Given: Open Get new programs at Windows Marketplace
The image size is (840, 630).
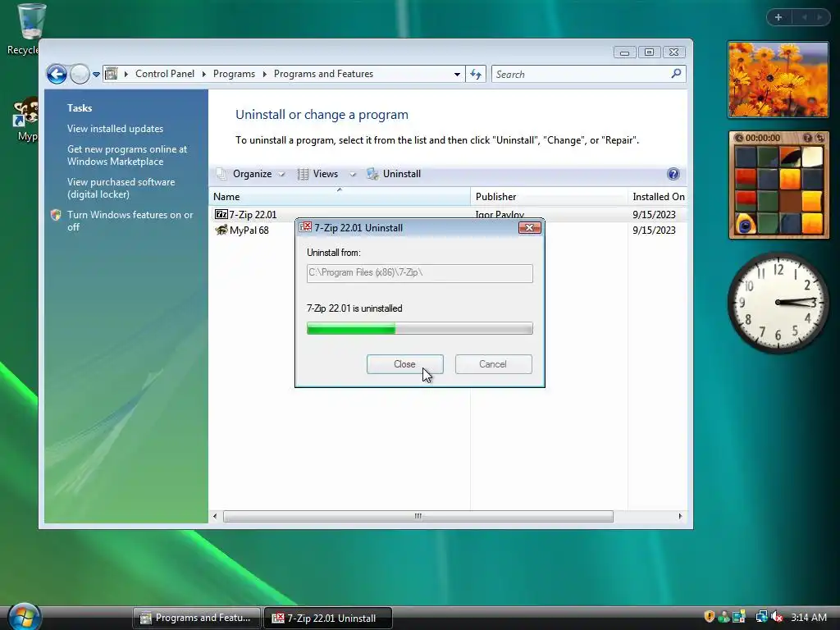Looking at the screenshot, I should pos(127,155).
